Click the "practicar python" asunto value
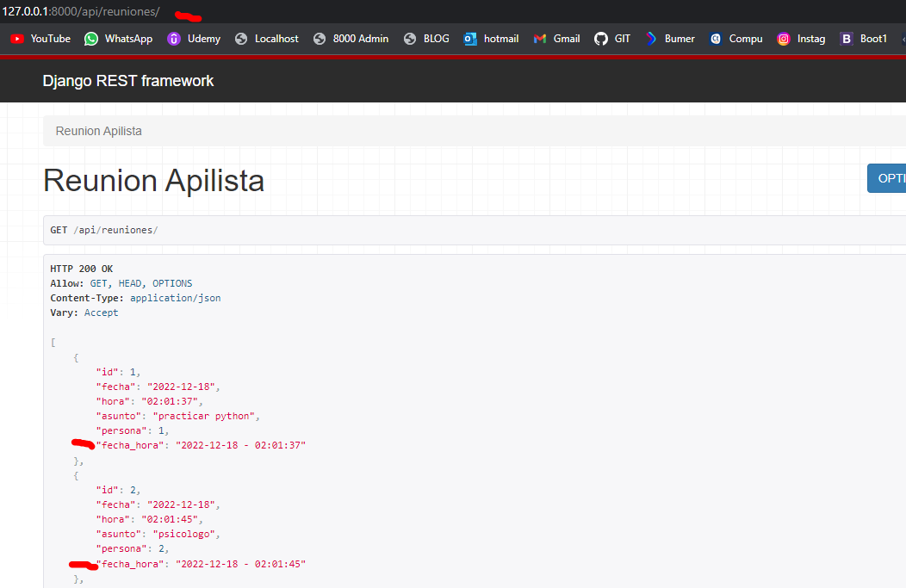The width and height of the screenshot is (906, 588). [202, 416]
